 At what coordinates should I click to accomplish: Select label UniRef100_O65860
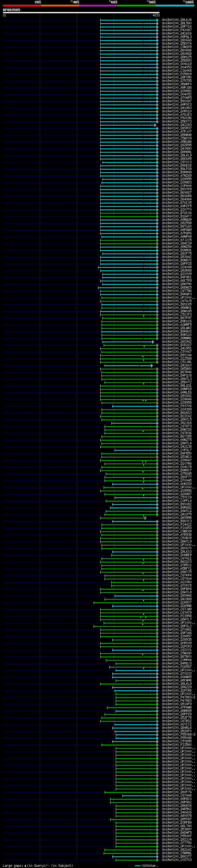(x=176, y=369)
